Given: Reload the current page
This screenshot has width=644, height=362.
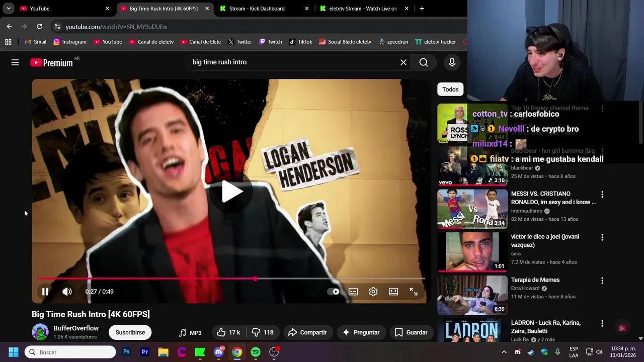Looking at the screenshot, I should pyautogui.click(x=39, y=26).
